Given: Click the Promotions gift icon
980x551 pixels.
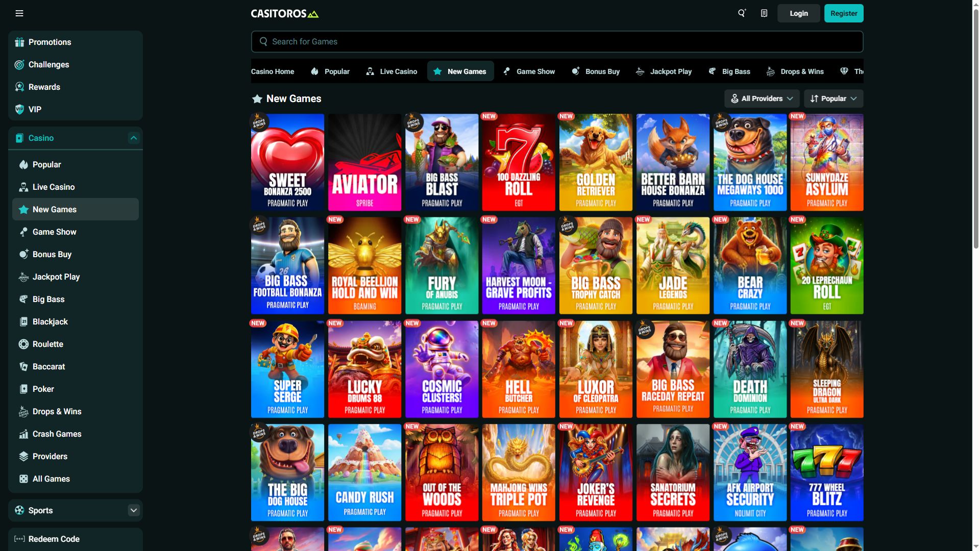Looking at the screenshot, I should pos(19,42).
